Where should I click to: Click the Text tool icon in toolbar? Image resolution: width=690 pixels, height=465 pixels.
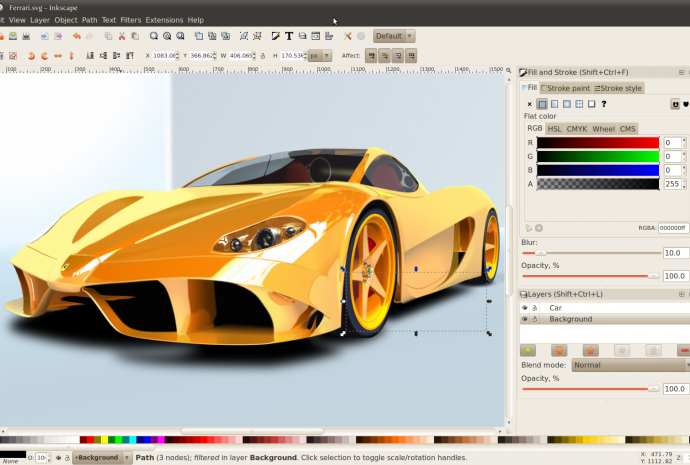click(289, 36)
